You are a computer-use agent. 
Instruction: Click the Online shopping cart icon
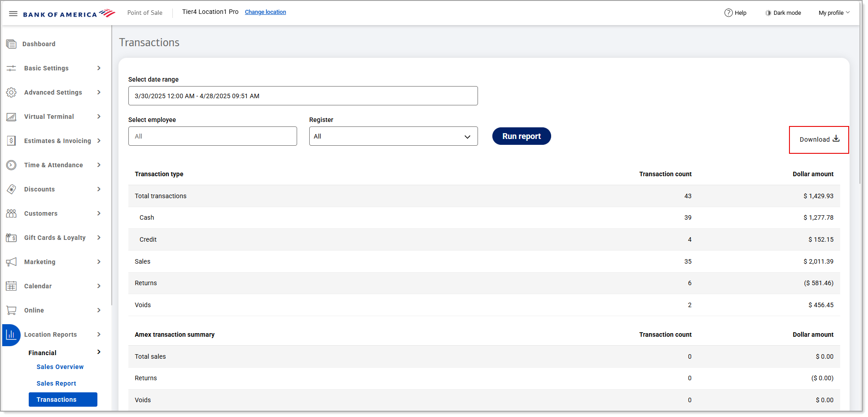pos(11,310)
